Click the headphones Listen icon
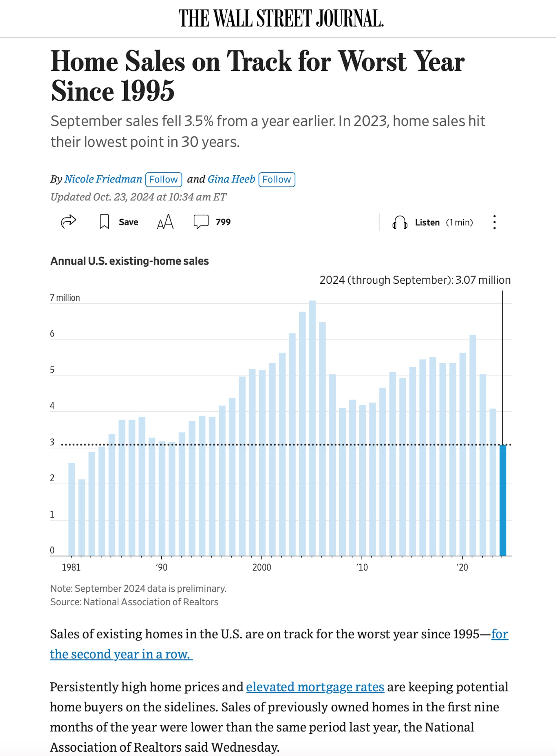556x756 pixels. click(x=400, y=222)
